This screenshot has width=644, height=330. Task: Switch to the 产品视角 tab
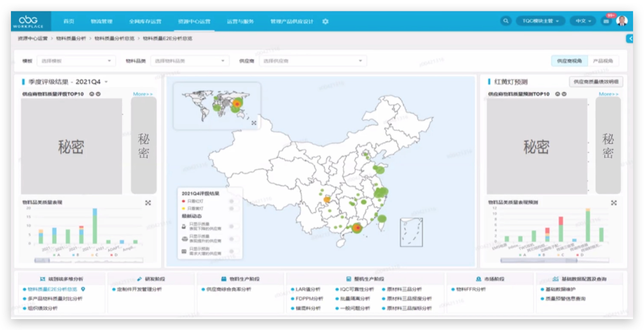(603, 61)
